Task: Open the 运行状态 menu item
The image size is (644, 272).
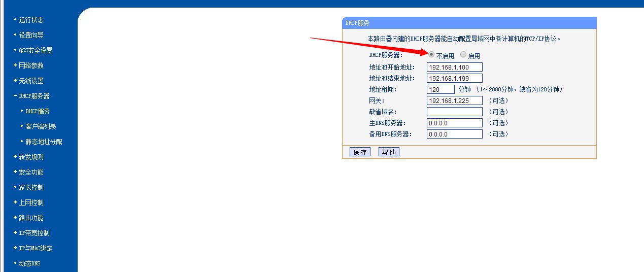Action: [31, 20]
